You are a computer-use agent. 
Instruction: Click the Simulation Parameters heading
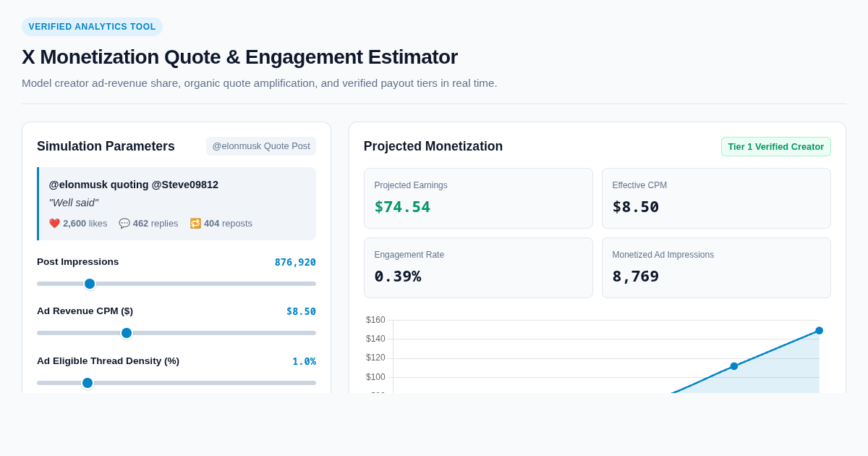[106, 146]
